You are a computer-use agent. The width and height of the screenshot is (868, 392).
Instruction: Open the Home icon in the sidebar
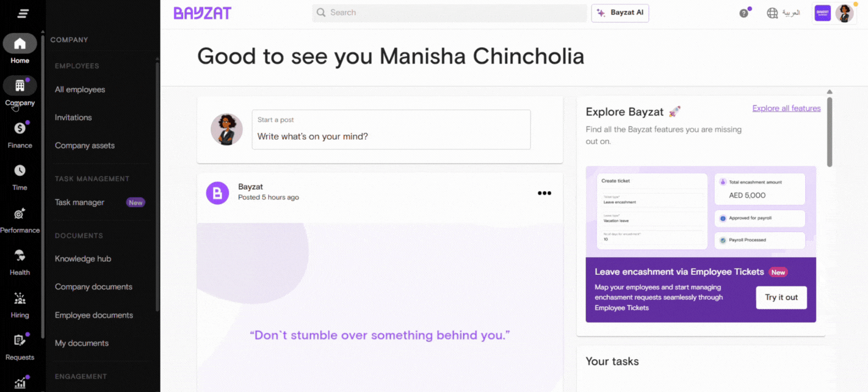(20, 43)
